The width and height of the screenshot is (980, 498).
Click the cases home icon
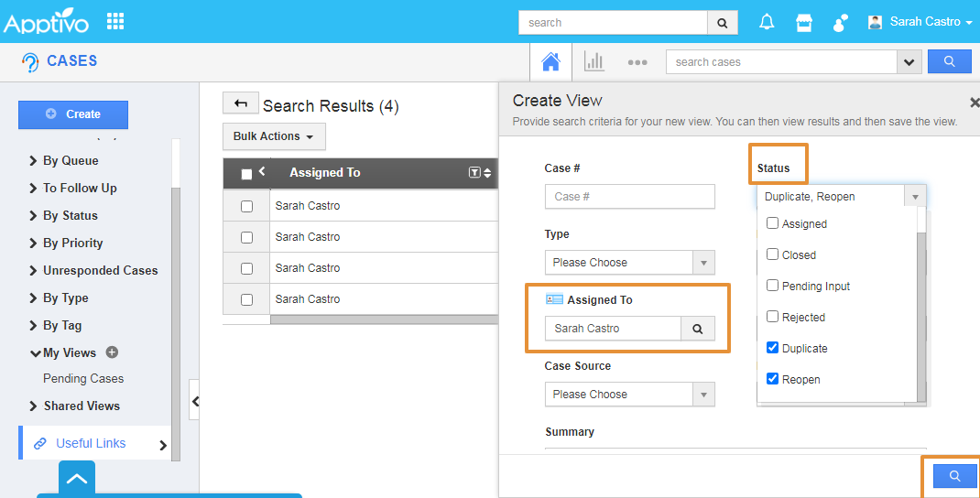550,62
